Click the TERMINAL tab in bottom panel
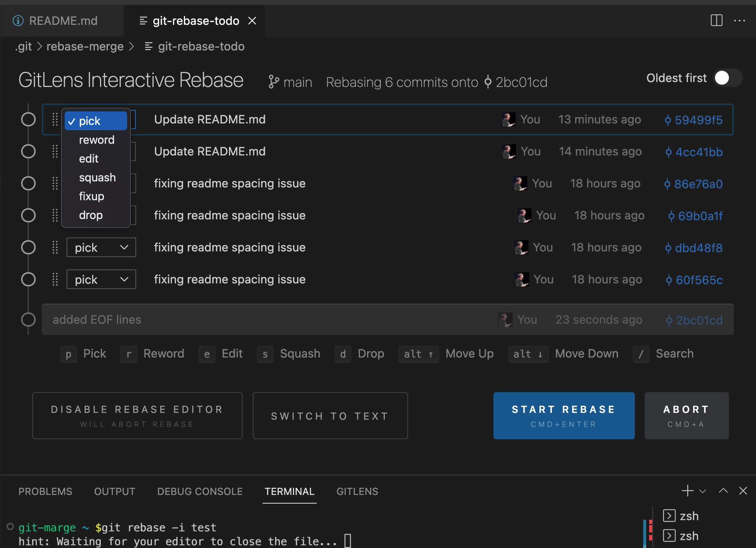Viewport: 756px width, 548px height. point(289,492)
